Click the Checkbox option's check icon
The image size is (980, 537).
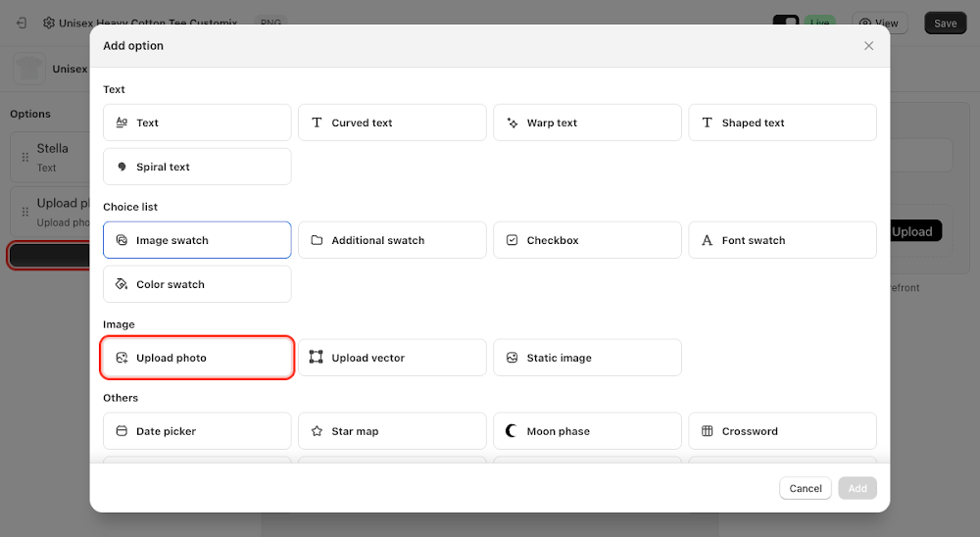512,240
